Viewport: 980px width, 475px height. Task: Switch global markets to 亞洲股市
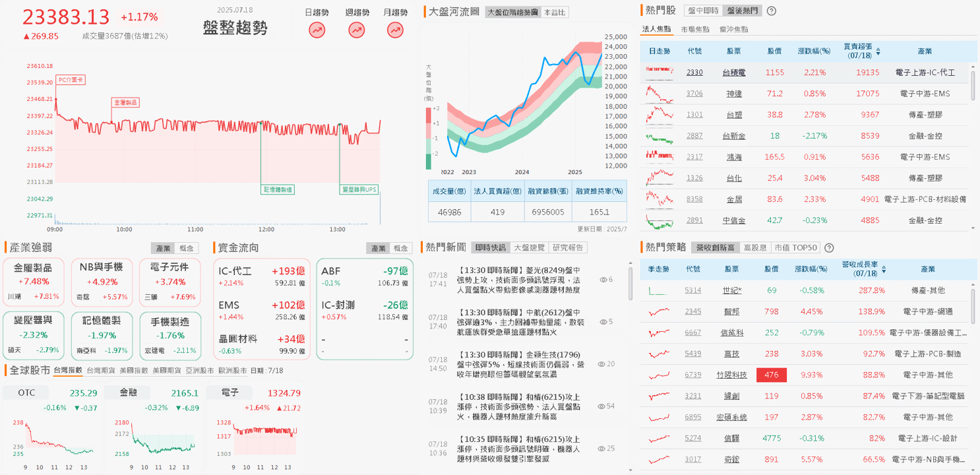[199, 370]
